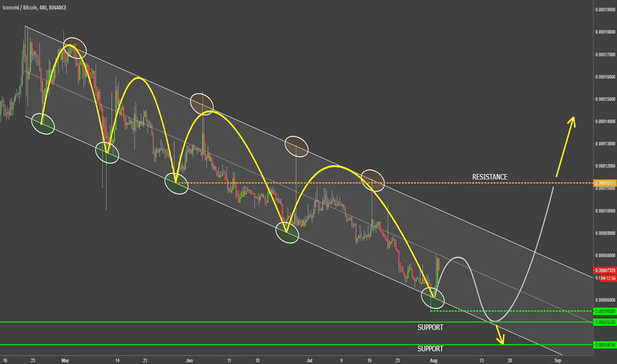
Task: Select the SUPPORT label on 0.00004000 line
Action: [430, 349]
